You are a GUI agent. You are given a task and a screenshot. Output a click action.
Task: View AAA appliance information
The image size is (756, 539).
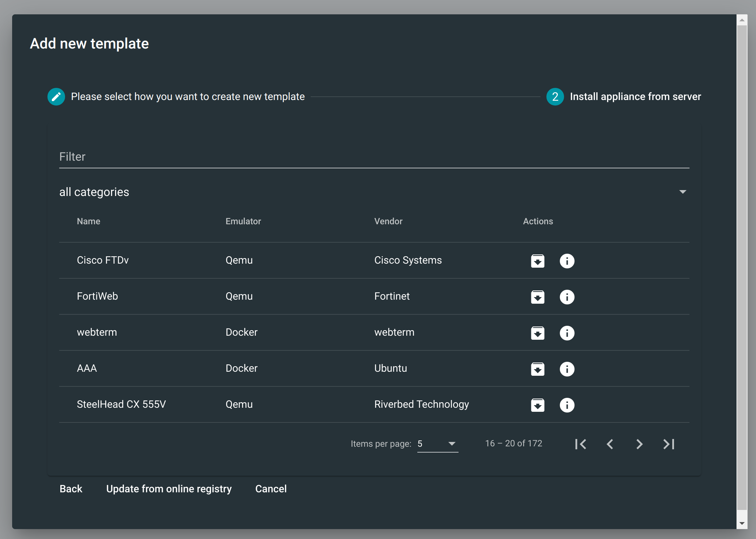pos(567,369)
